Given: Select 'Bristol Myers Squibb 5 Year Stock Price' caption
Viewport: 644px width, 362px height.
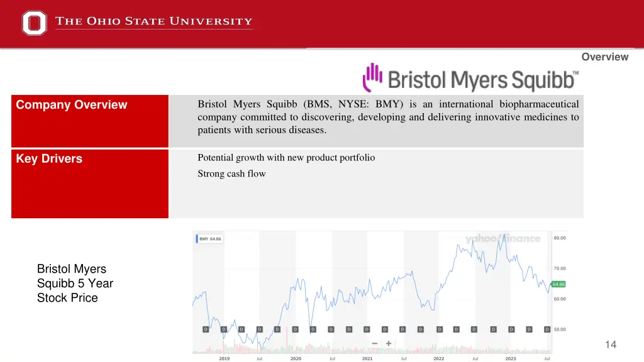Looking at the screenshot, I should click(x=75, y=283).
